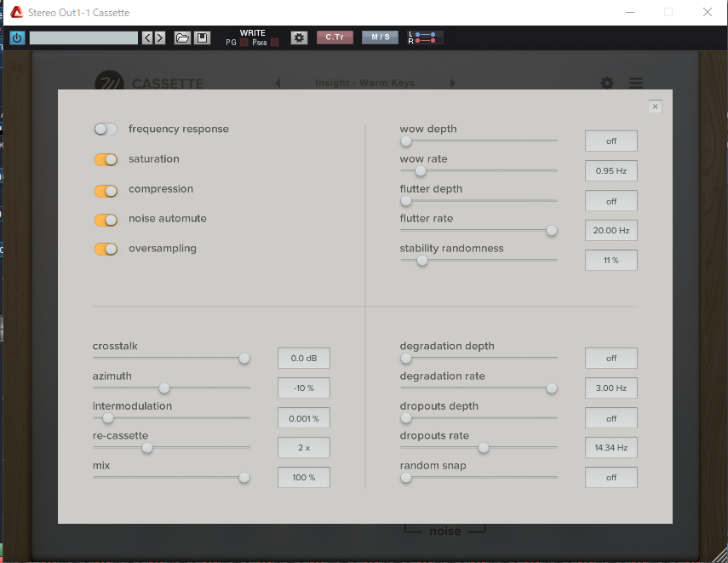Minimize the Stereo Out1-1 Cassette window
Screen dimensions: 728x563
630,12
